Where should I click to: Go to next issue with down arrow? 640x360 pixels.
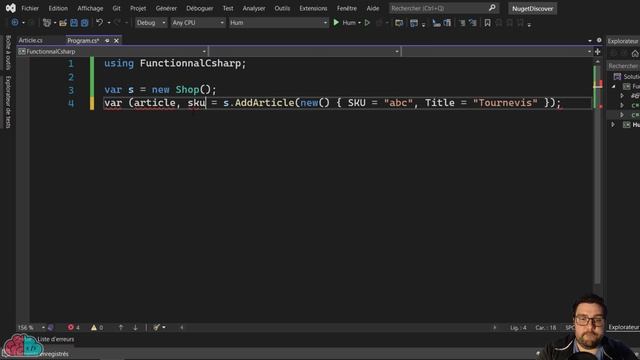pos(135,327)
